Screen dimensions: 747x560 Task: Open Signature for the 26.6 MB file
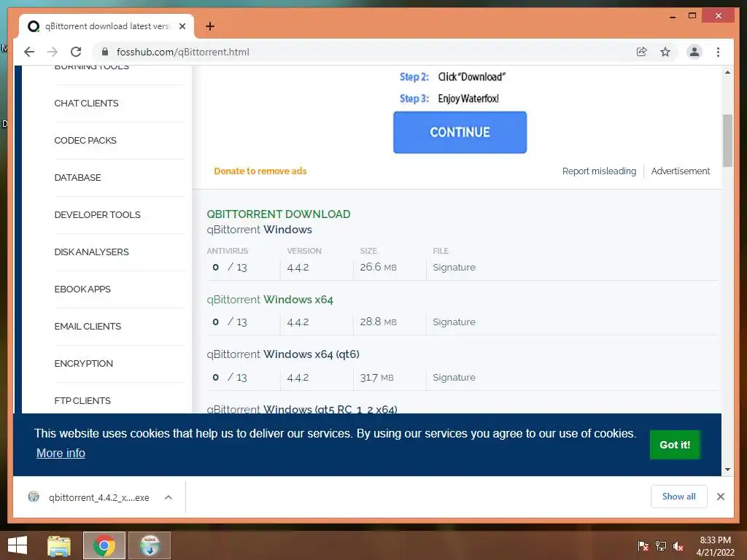pyautogui.click(x=454, y=267)
